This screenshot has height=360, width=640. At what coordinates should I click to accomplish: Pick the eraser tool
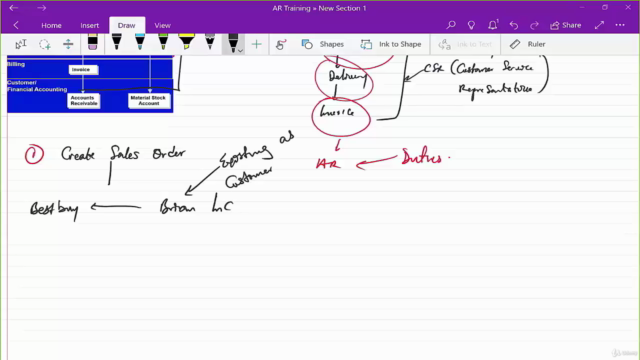93,43
